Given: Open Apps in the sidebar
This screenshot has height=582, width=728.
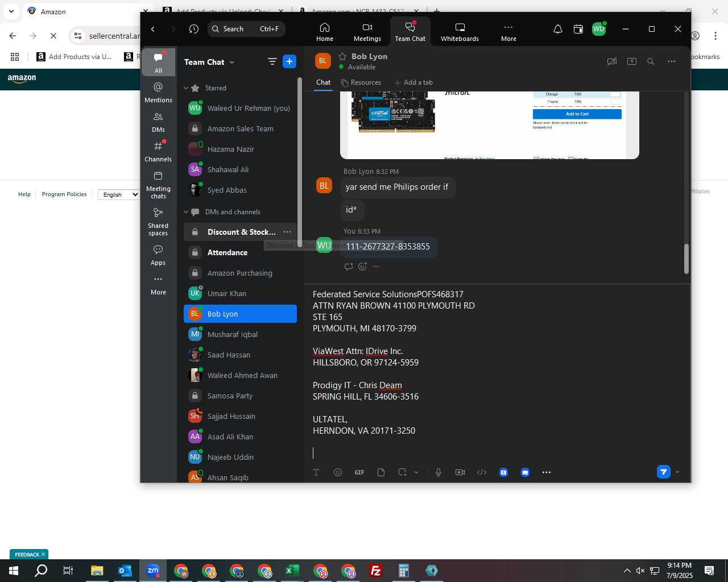Looking at the screenshot, I should pyautogui.click(x=158, y=255).
